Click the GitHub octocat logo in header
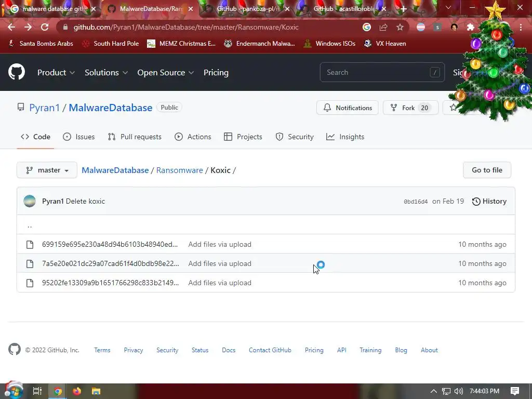Viewport: 532px width, 399px height. pyautogui.click(x=16, y=72)
